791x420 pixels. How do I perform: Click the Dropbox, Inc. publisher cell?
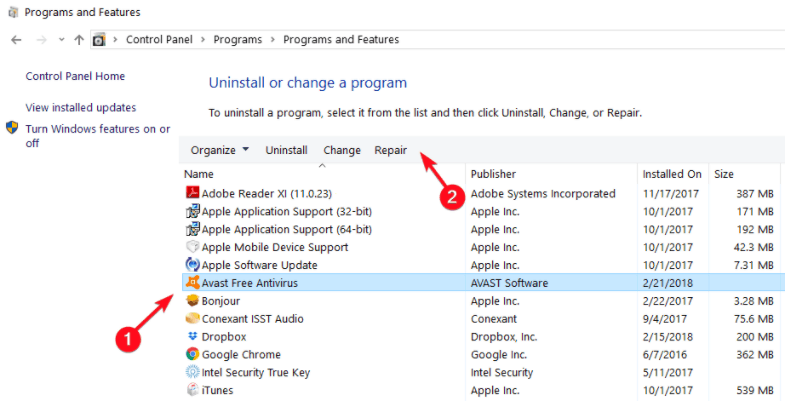503,337
